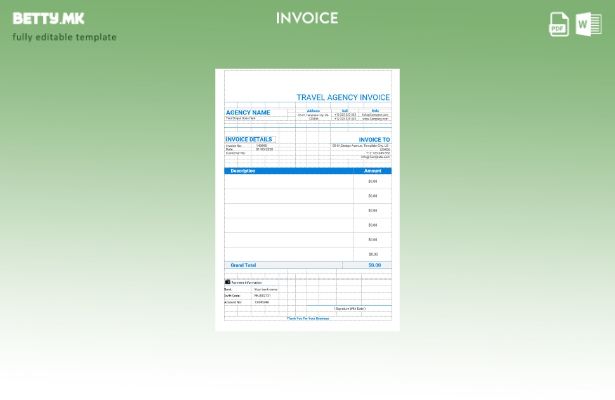Click the BETTY.MK logo
The image size is (615, 400).
pos(48,18)
